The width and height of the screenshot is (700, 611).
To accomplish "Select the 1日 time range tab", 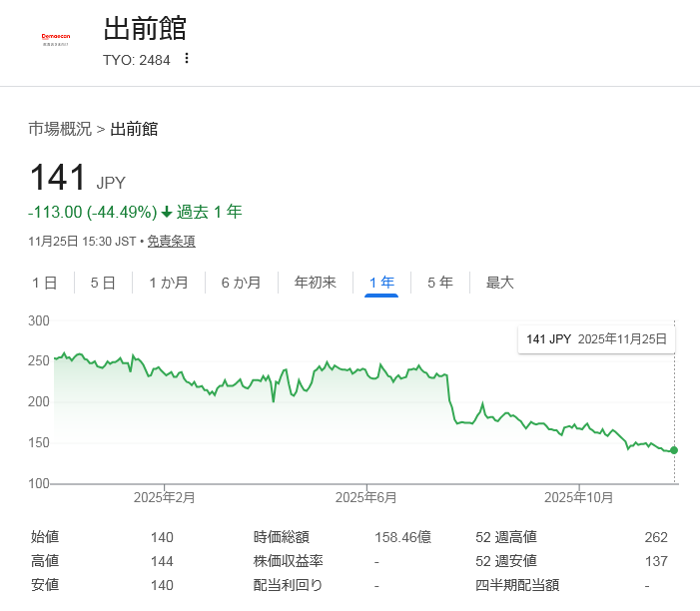I will click(x=45, y=283).
